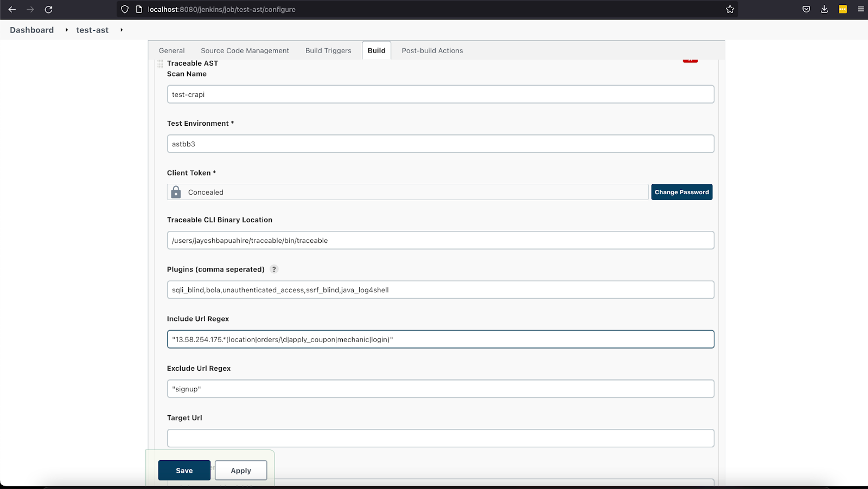Screen dimensions: 868x489
Task: Click the browser address bar URL
Action: (x=221, y=9)
